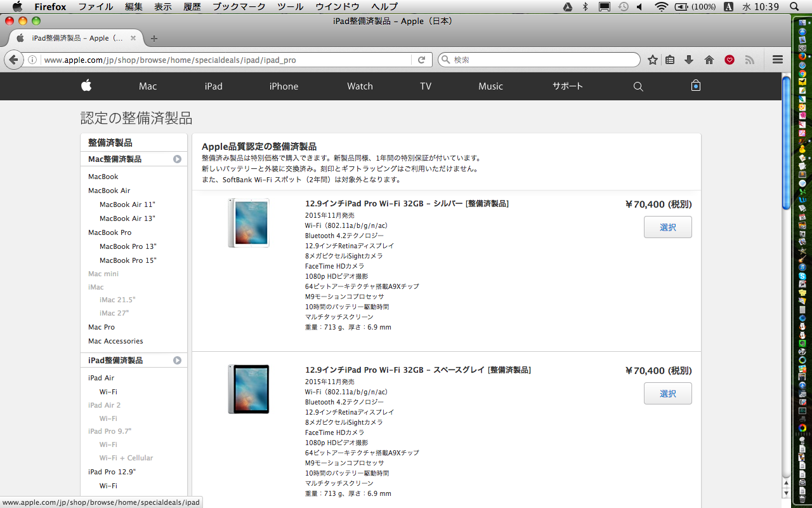Click the Apple logo in site navigation

pos(86,86)
